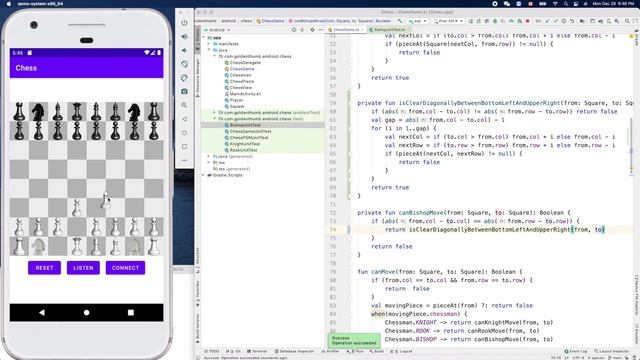640x360 pixels.
Task: Click the emulator sidebar Back triangle icon
Action: 184,119
